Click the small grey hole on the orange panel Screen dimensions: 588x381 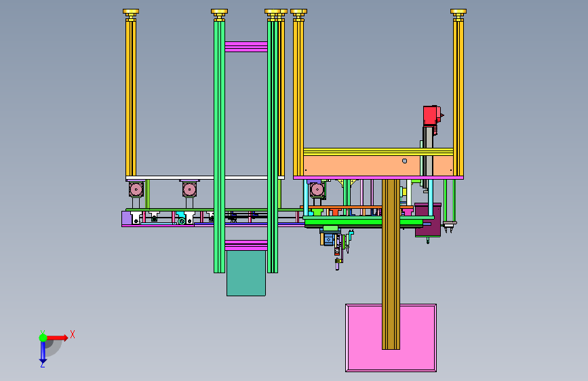404,161
